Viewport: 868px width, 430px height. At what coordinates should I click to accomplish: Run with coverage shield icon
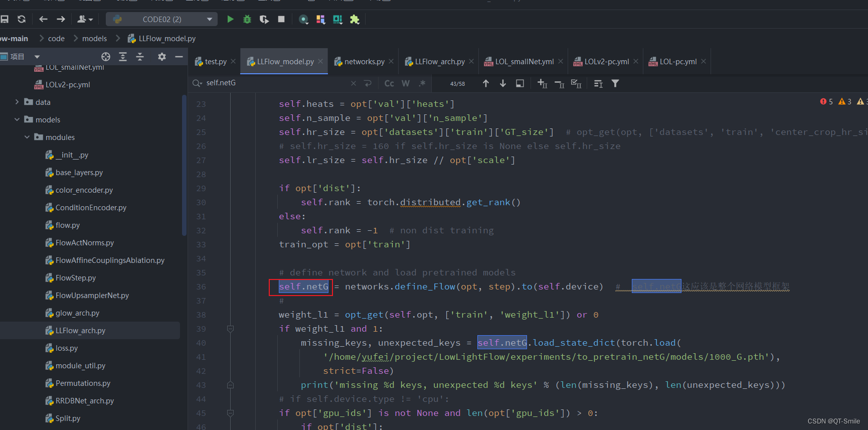(264, 19)
